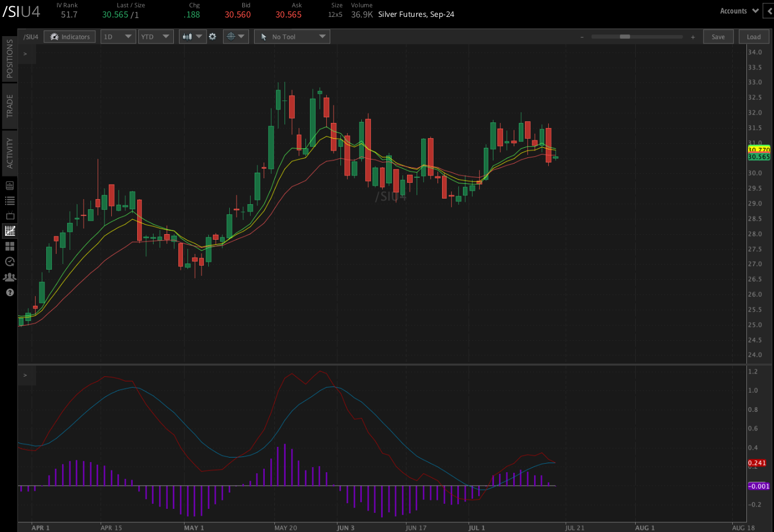Expand the price chart panel arrow

(x=25, y=54)
